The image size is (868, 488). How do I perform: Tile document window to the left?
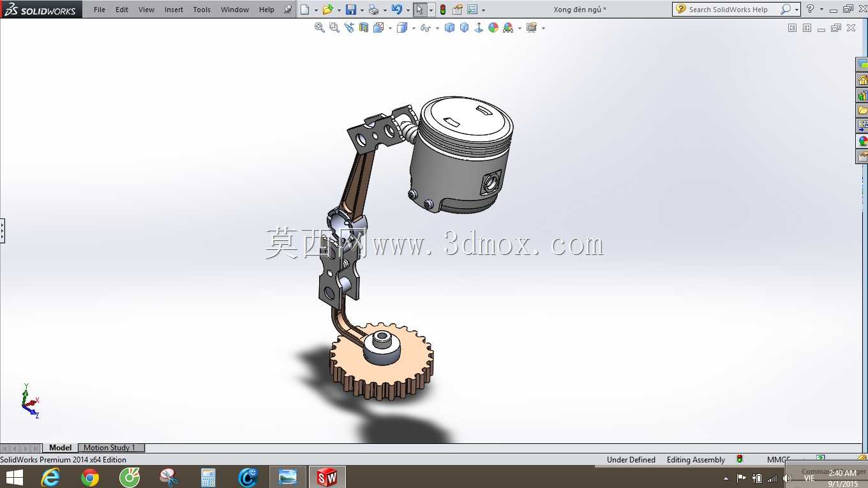792,28
